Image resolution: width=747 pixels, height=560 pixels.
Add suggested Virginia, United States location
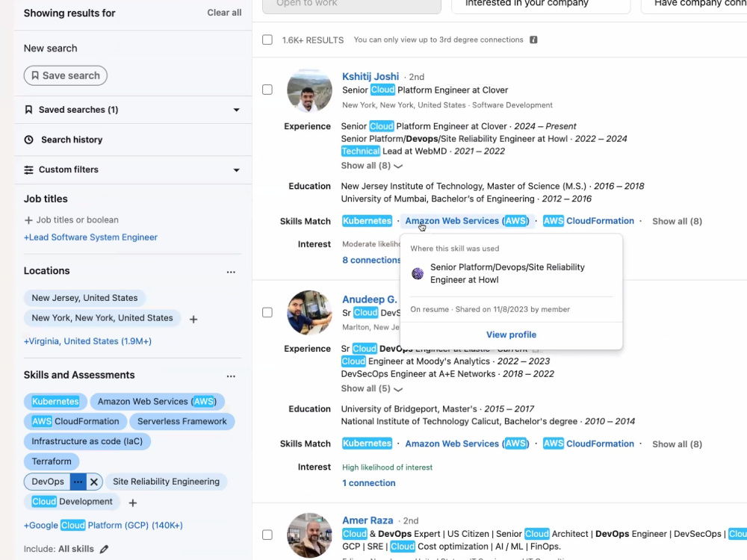87,341
